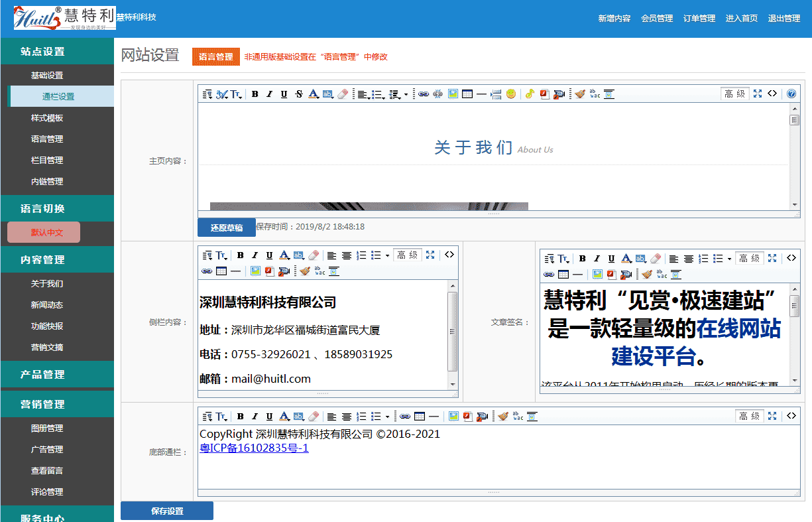Toggle 高级 advanced mode in 文章签名 editor
The height and width of the screenshot is (522, 812).
pos(750,259)
